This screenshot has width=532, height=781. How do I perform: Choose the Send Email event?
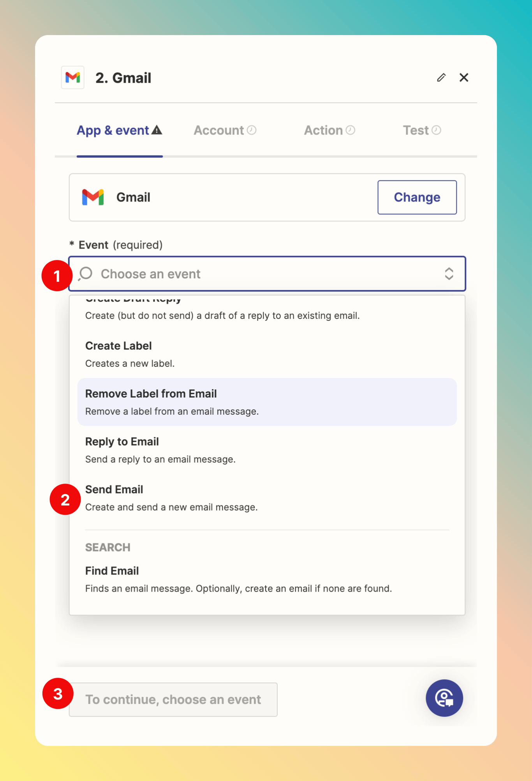[x=267, y=498]
